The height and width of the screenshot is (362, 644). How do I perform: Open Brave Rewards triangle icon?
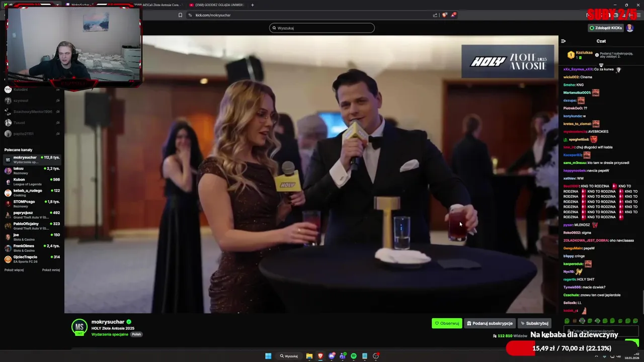click(453, 15)
